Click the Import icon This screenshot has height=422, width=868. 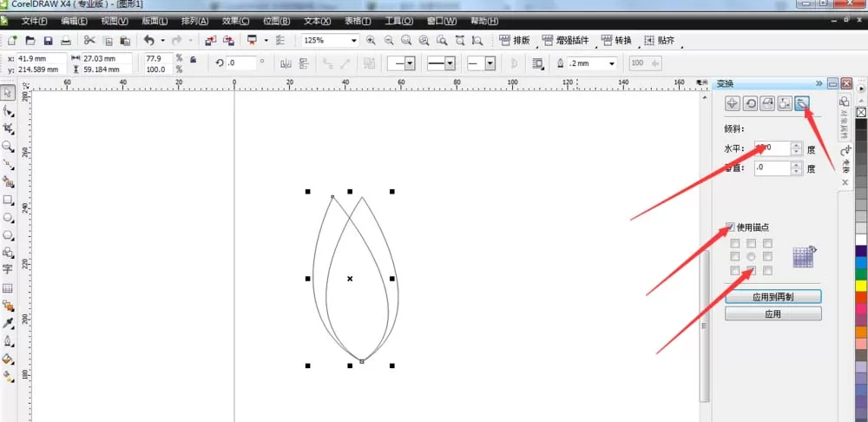click(x=211, y=41)
